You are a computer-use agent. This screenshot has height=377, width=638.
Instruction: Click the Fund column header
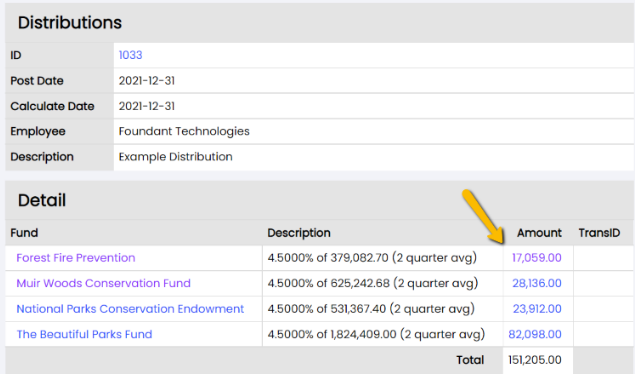coord(24,233)
